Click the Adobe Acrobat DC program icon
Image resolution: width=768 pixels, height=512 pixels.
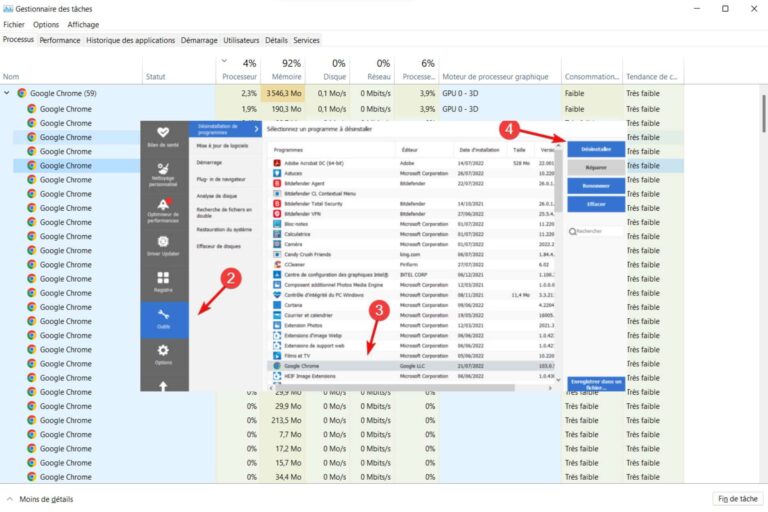276,162
